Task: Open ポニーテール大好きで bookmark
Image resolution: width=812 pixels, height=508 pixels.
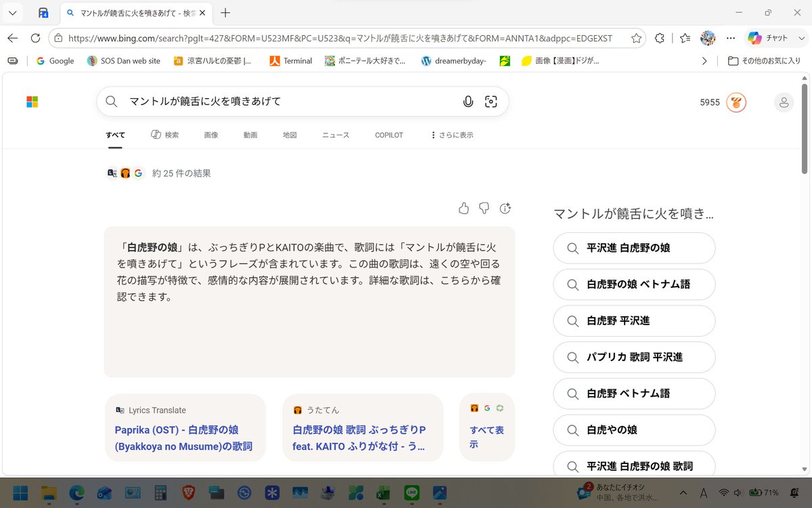Action: tap(365, 61)
